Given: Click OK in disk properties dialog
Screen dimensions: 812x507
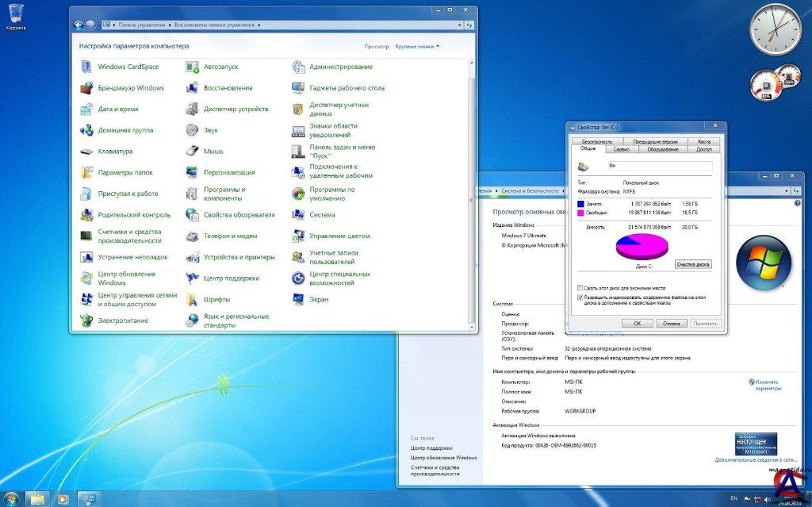Looking at the screenshot, I should click(x=637, y=324).
